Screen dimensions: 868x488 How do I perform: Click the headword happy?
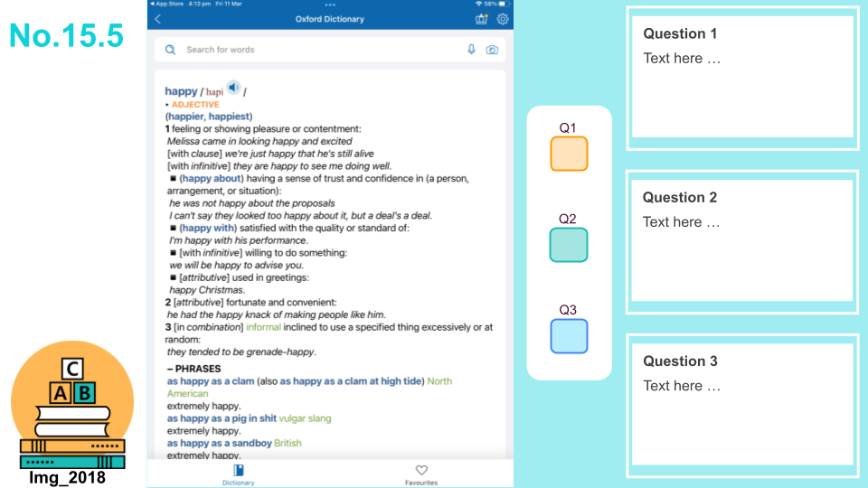[x=181, y=91]
